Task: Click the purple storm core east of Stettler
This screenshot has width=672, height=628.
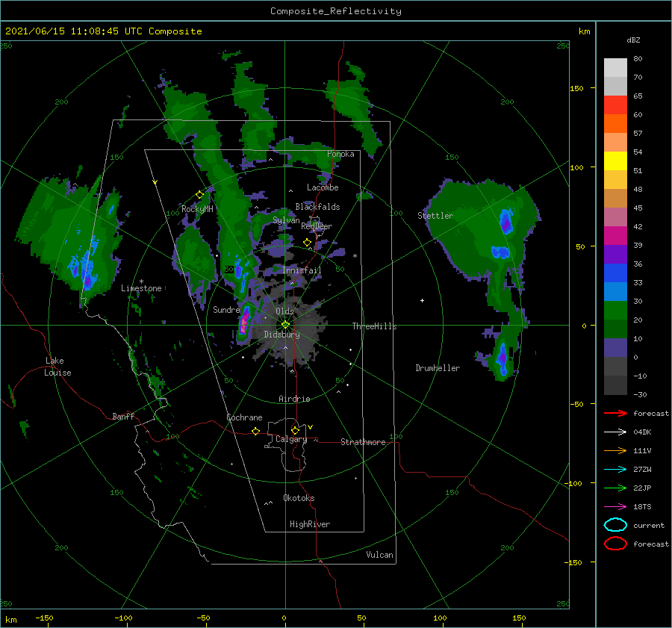Action: 506,223
